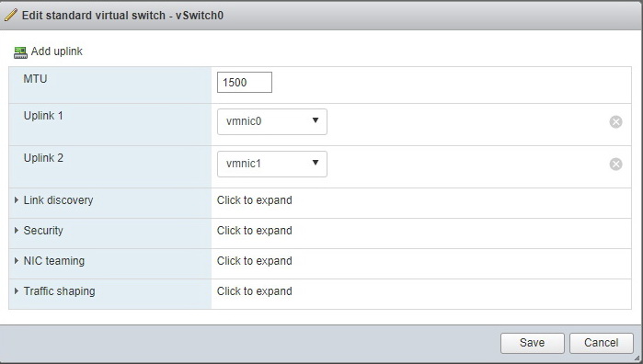Cancel editing vSwitch0

(602, 343)
